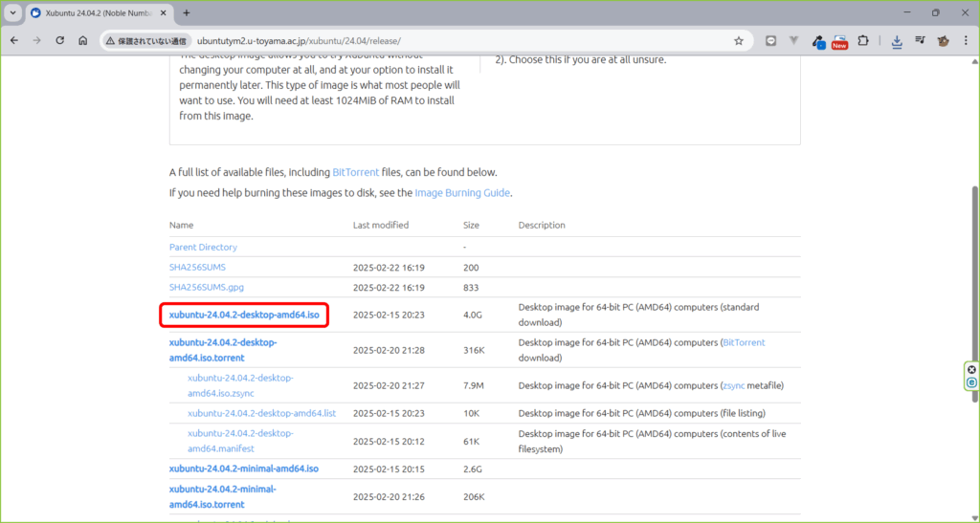The image size is (980, 523).
Task: Download the minimal-amd64.iso.torrent file
Action: tap(222, 497)
